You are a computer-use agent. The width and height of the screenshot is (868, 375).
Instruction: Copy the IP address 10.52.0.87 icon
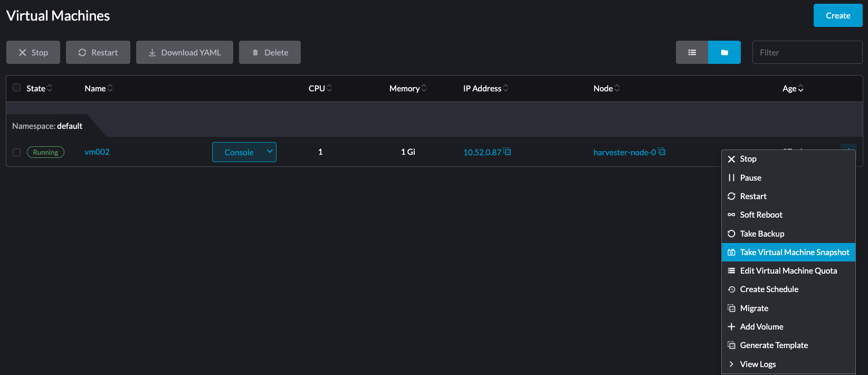[507, 152]
